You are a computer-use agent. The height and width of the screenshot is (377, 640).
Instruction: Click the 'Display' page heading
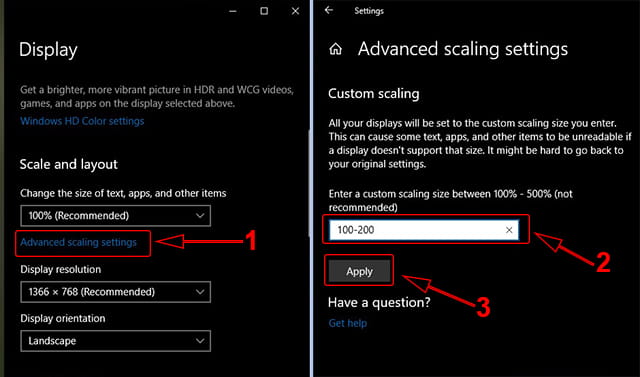click(x=48, y=50)
